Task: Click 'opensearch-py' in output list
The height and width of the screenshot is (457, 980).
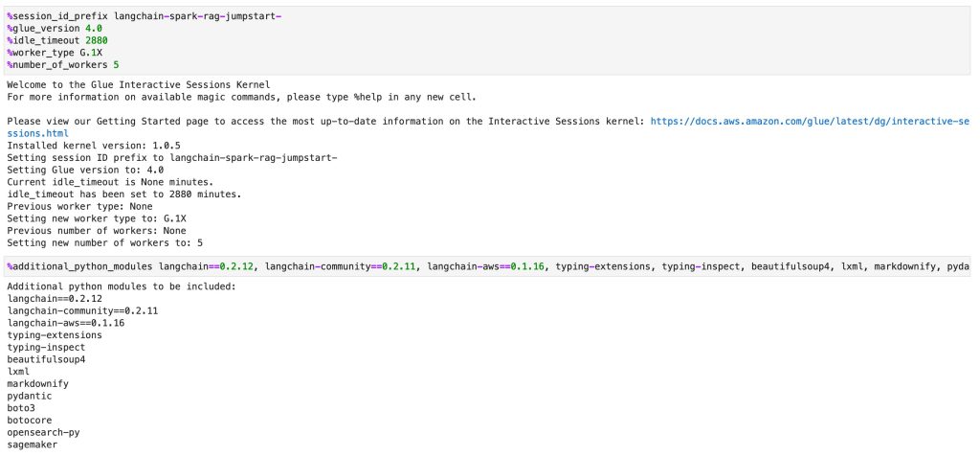Action: click(43, 433)
